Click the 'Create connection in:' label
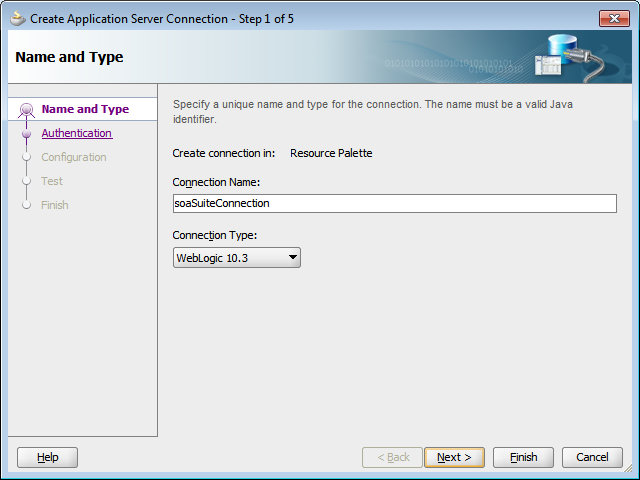 point(224,153)
